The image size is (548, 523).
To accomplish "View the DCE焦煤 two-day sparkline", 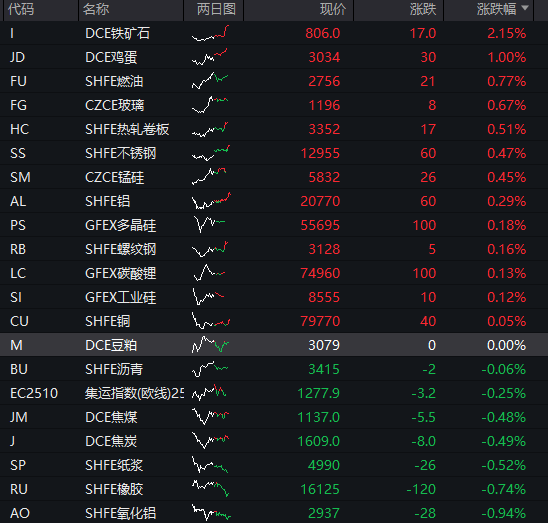I will coord(210,417).
